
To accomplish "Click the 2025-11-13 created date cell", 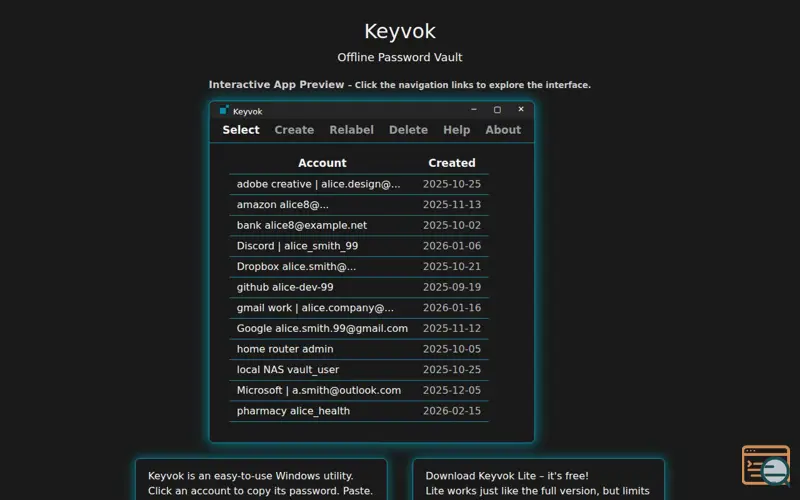I will [452, 205].
